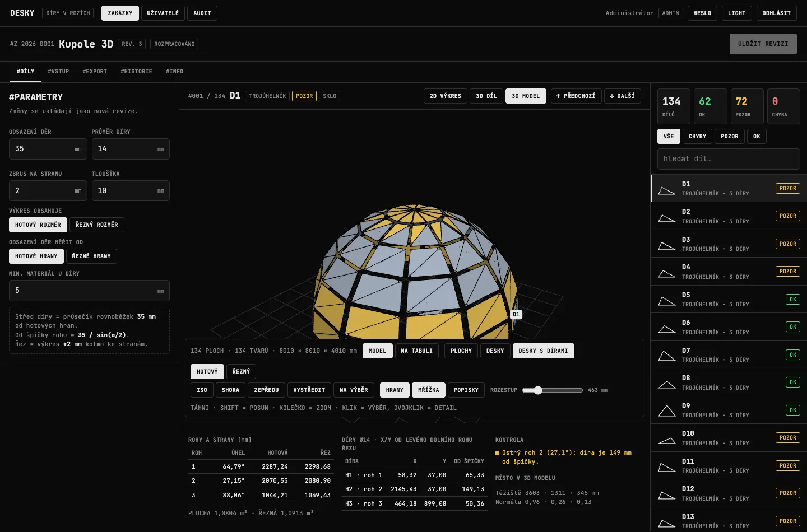Show Desky view mode
Viewport: 807px width, 532px height.
coord(495,351)
